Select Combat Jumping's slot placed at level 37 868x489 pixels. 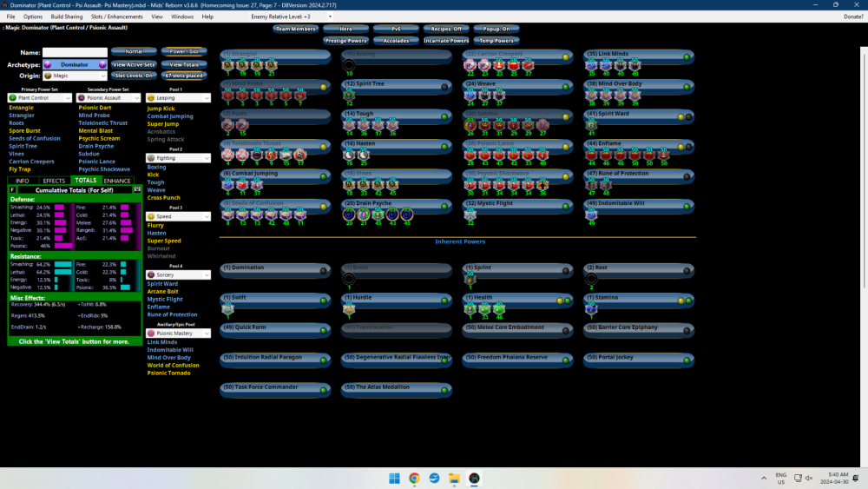(x=257, y=185)
